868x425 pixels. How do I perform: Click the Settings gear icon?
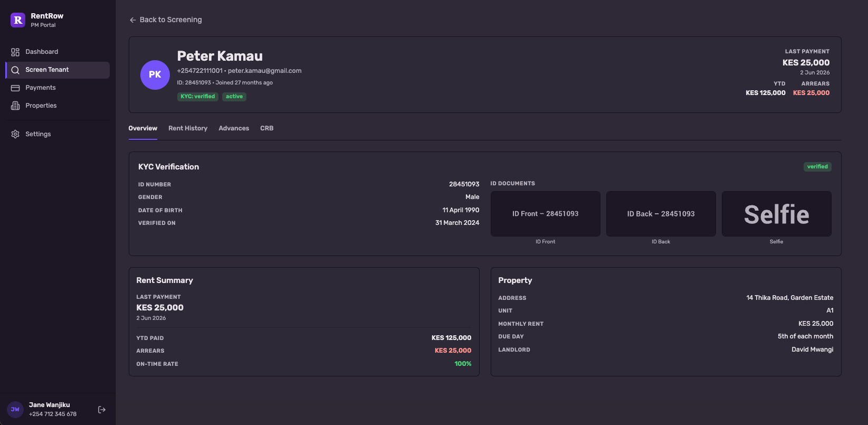click(15, 134)
